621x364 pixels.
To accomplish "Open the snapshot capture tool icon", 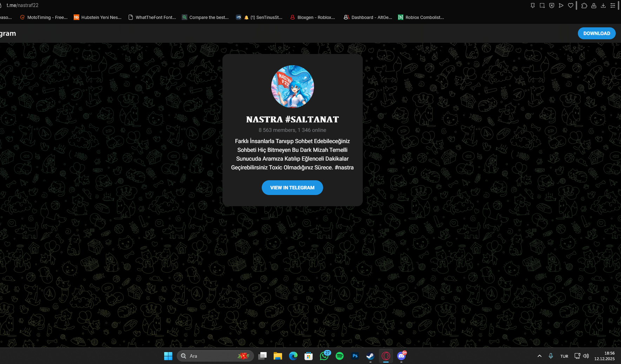I will [542, 5].
